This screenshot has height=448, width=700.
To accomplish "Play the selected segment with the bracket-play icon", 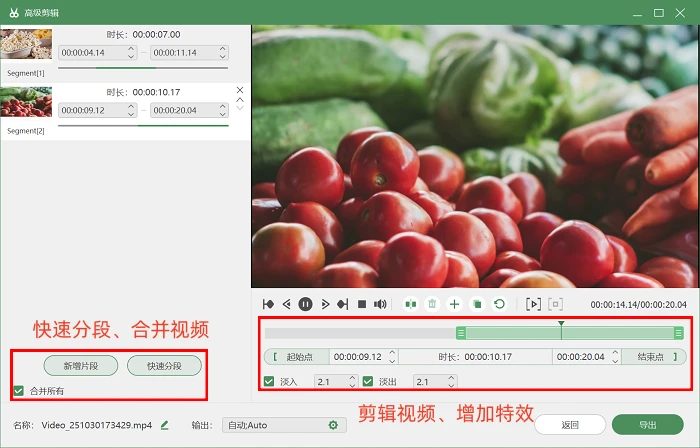I will pos(533,304).
